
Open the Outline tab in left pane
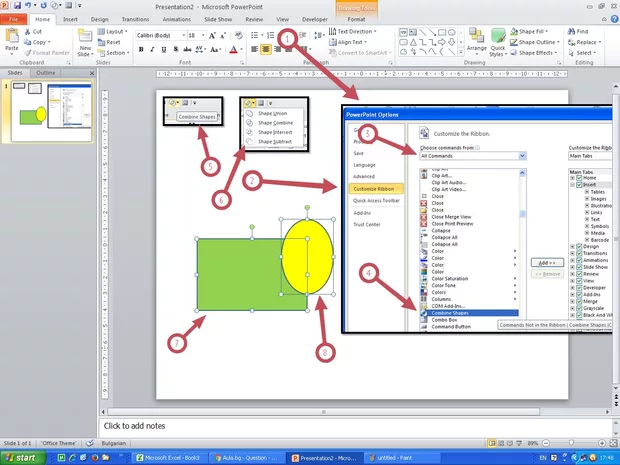(46, 73)
